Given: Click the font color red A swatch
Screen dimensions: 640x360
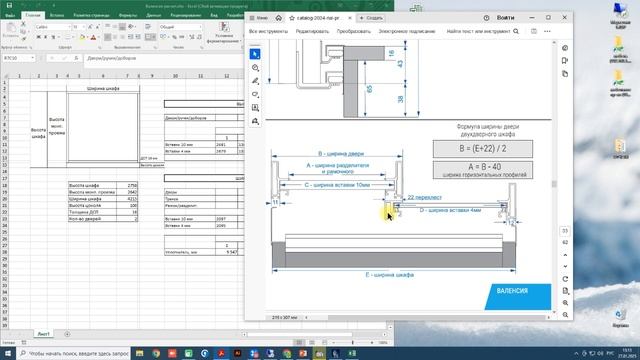Looking at the screenshot, I should coord(93,38).
